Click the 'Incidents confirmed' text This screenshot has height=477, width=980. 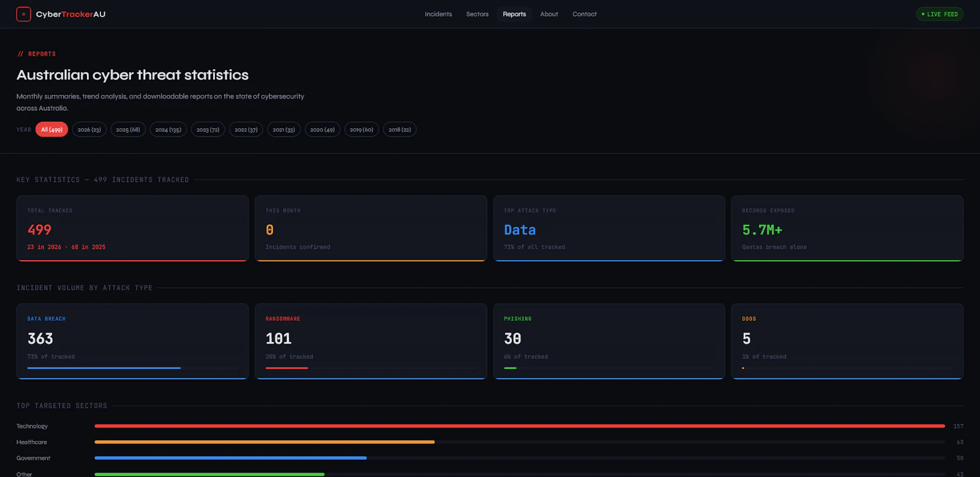(298, 247)
